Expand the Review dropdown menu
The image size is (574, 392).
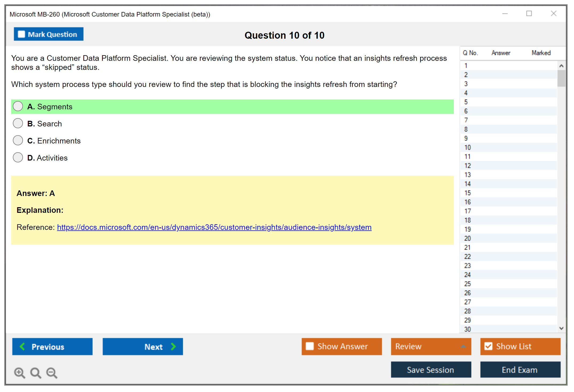[463, 346]
